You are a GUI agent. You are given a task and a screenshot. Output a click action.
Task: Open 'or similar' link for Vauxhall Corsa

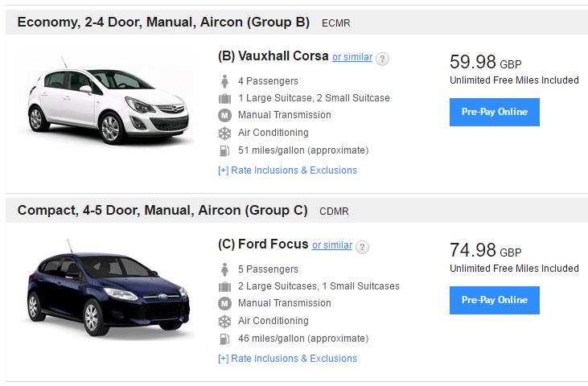pos(352,57)
